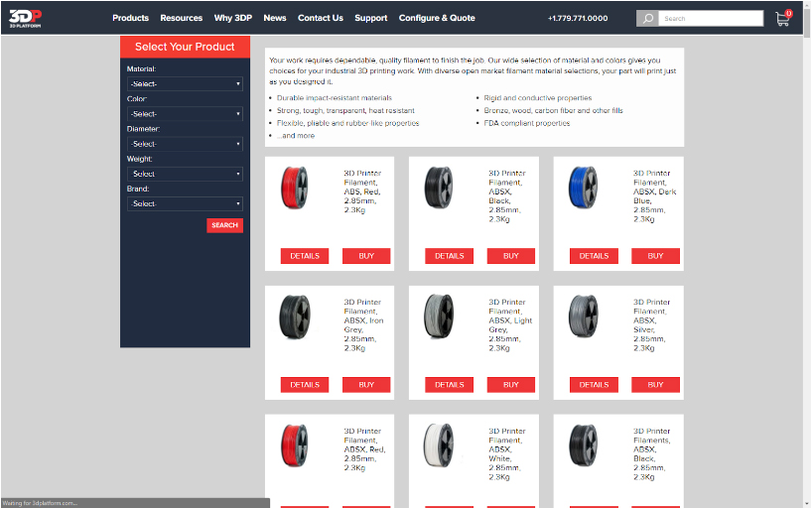Focus the Search text field
Image resolution: width=812 pixels, height=508 pixels.
tap(711, 18)
